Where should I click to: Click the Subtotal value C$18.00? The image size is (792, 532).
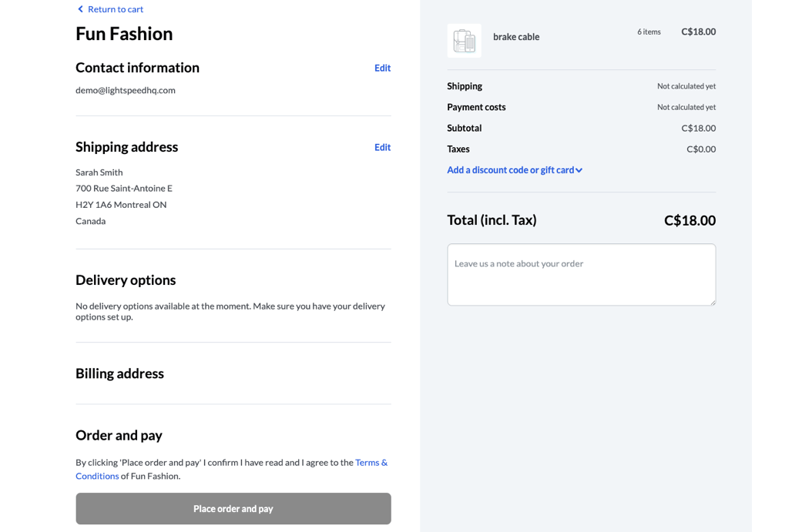(699, 129)
